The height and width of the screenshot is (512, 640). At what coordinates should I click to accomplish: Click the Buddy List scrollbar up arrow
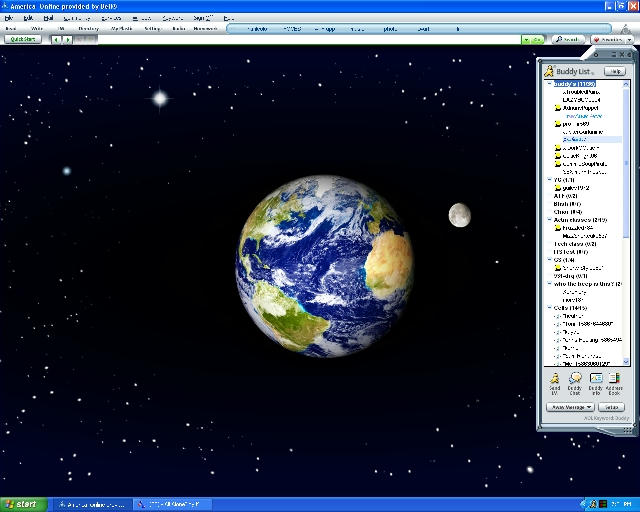click(626, 84)
